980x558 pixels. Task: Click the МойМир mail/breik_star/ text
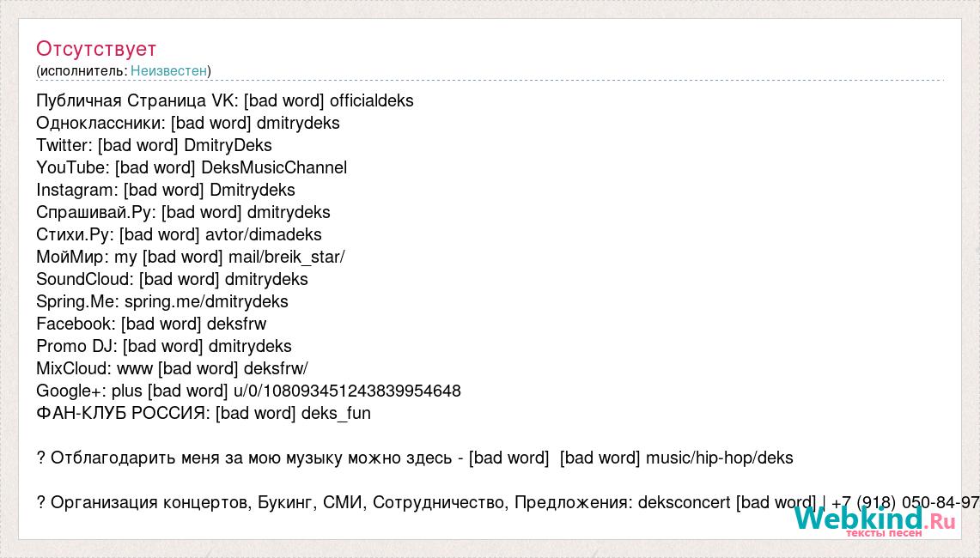coord(286,257)
